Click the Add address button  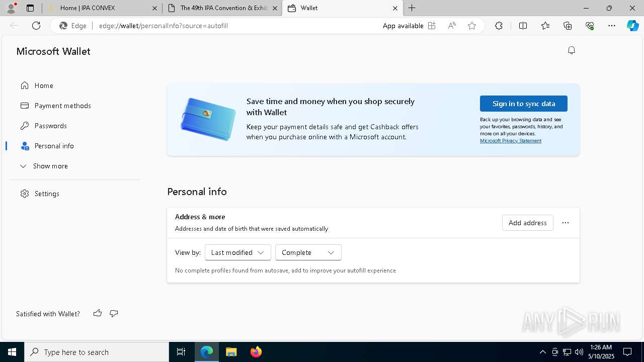point(527,223)
